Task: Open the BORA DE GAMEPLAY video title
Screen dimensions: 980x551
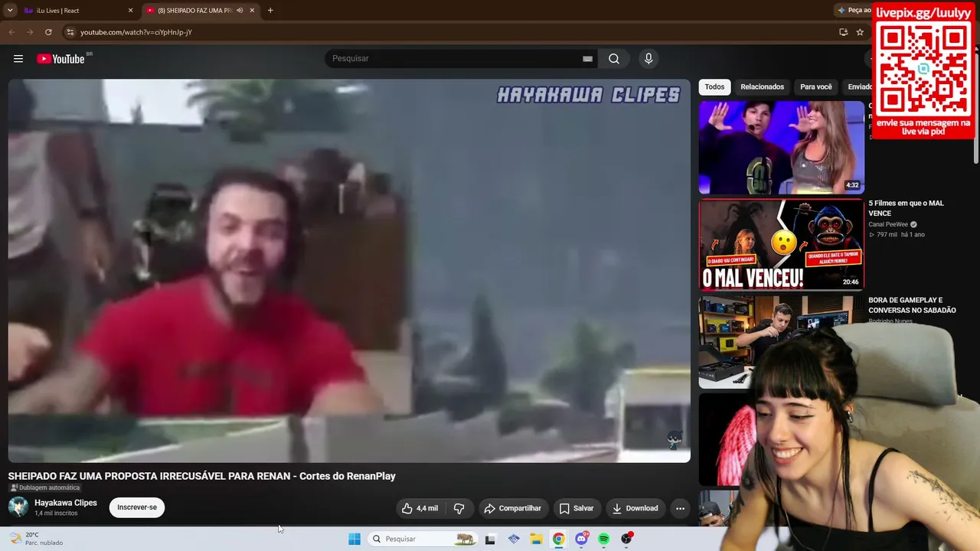Action: [x=913, y=305]
